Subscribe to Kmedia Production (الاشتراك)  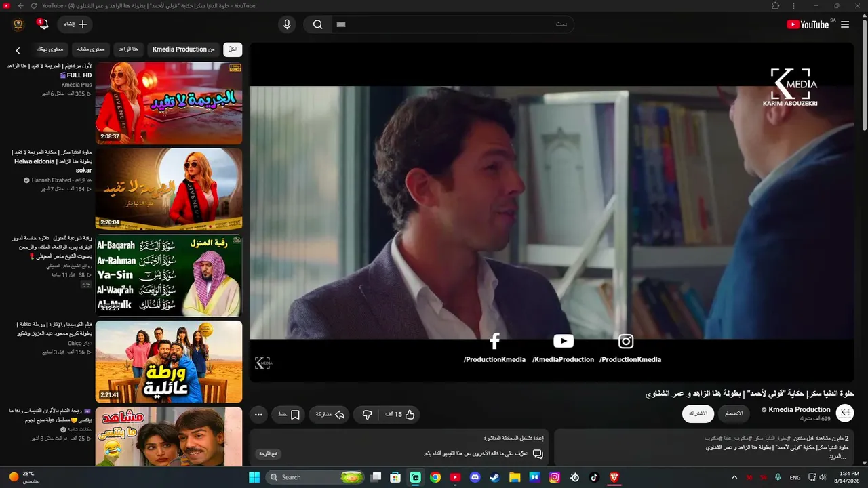[698, 413]
